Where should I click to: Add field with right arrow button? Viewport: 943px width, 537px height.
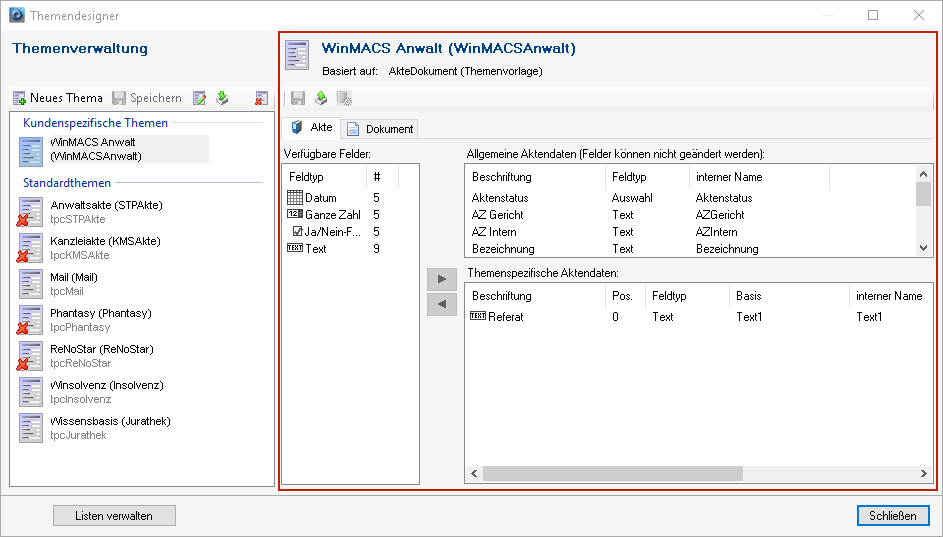(x=442, y=279)
